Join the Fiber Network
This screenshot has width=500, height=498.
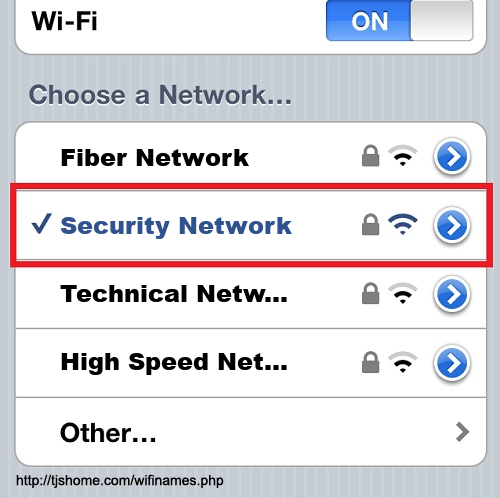(155, 157)
